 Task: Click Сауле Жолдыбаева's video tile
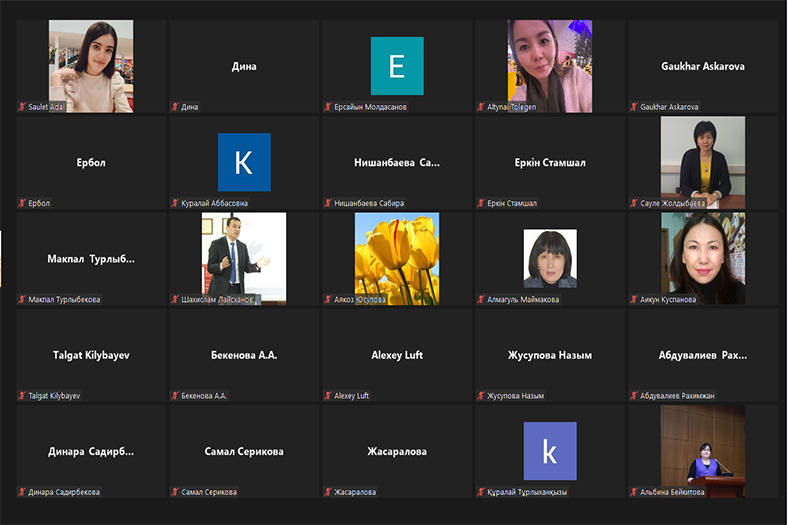pyautogui.click(x=702, y=160)
